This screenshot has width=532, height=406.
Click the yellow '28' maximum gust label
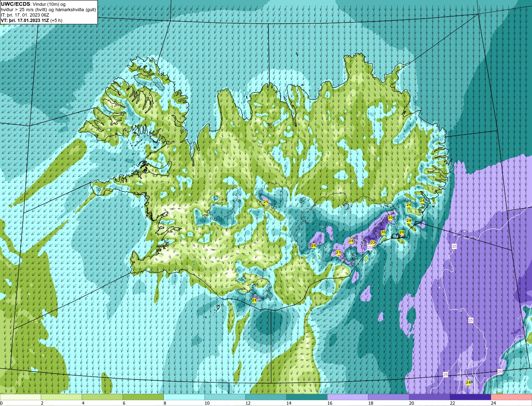point(409,220)
